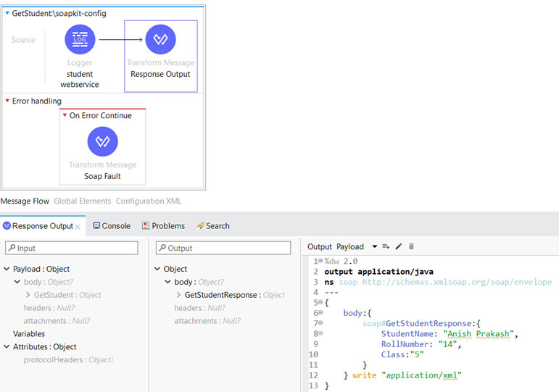This screenshot has height=392, width=559.
Task: Open the Console tab
Action: (112, 225)
